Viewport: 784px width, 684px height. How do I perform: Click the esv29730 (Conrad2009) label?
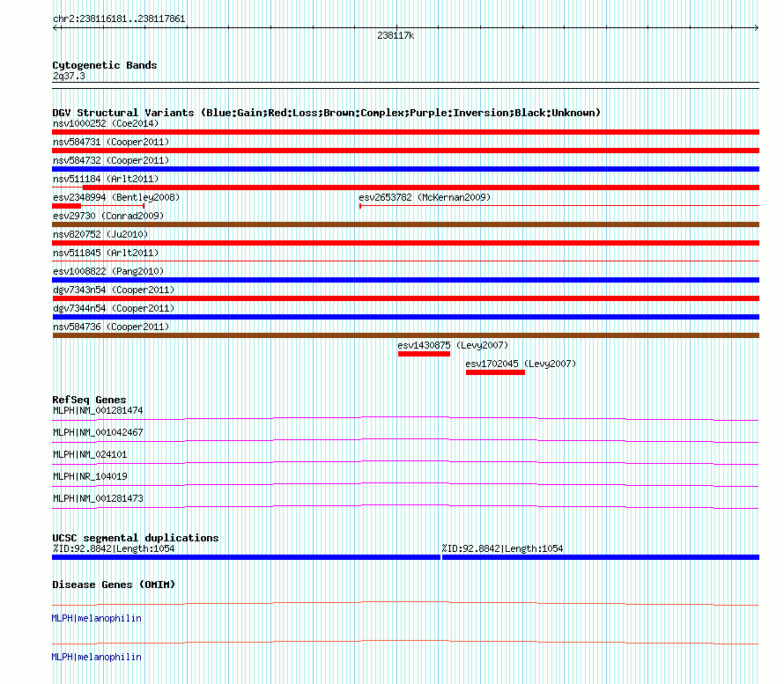click(108, 216)
